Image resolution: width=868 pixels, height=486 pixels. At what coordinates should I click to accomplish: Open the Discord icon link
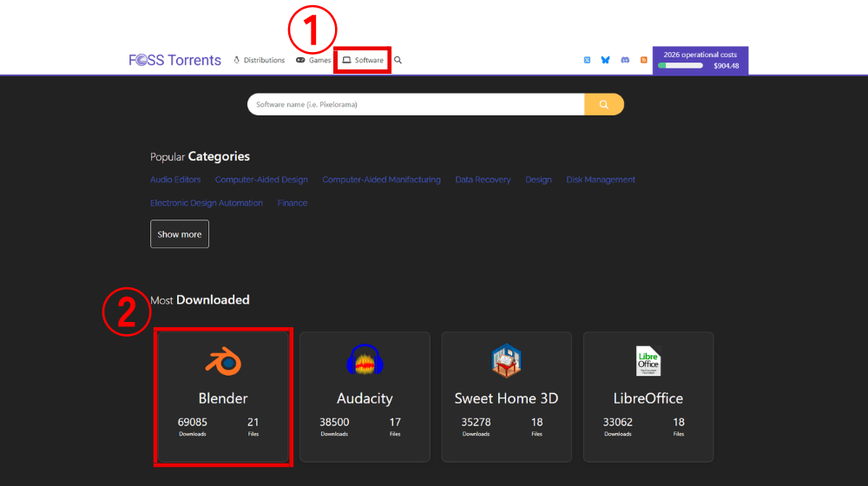(625, 61)
